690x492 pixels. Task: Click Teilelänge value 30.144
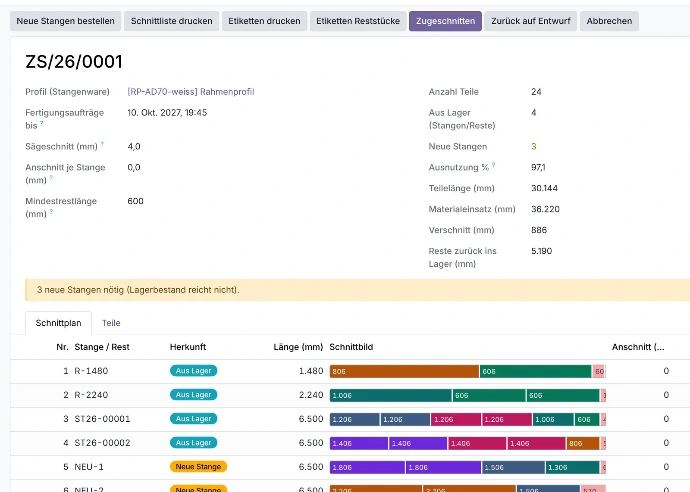pyautogui.click(x=544, y=188)
